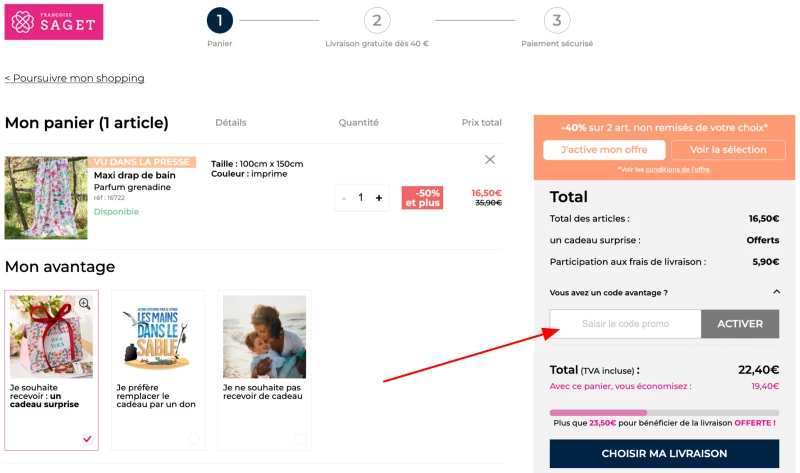Zoom the surprise gift image with magnifier
The width and height of the screenshot is (800, 473).
coord(85,304)
